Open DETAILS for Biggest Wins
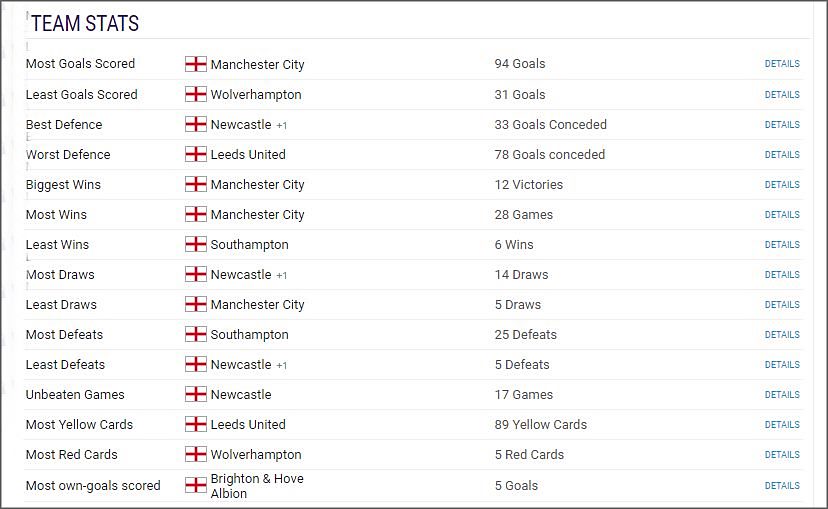Screen dimensions: 828x509 tap(782, 185)
